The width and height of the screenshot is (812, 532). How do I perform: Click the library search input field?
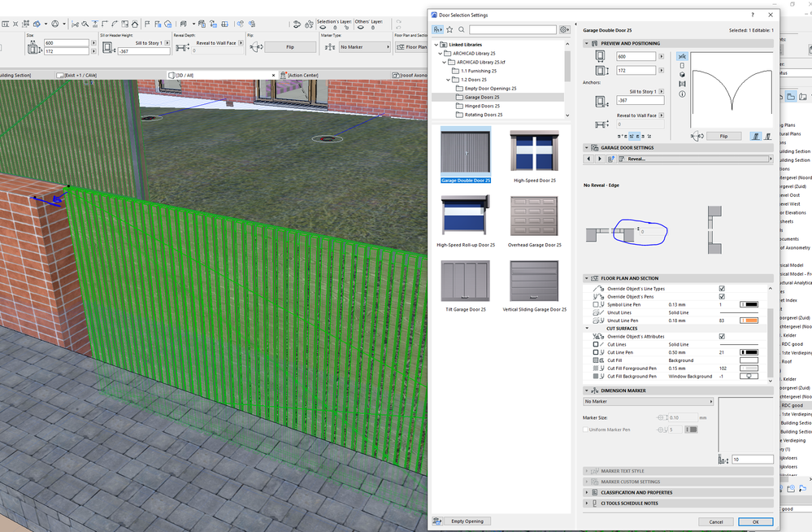(x=513, y=29)
